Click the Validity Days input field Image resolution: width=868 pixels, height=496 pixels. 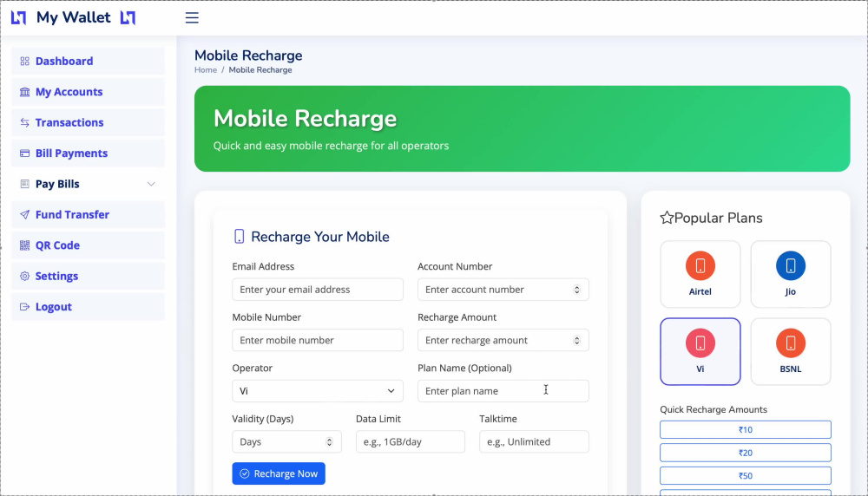point(286,442)
